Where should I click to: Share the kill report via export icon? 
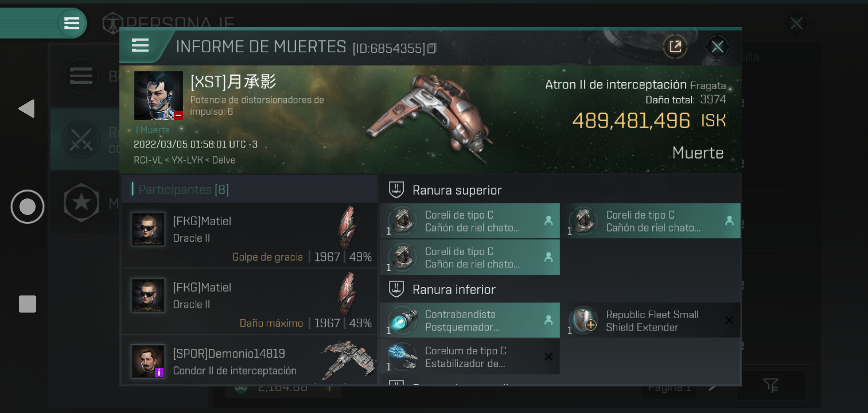click(x=675, y=47)
